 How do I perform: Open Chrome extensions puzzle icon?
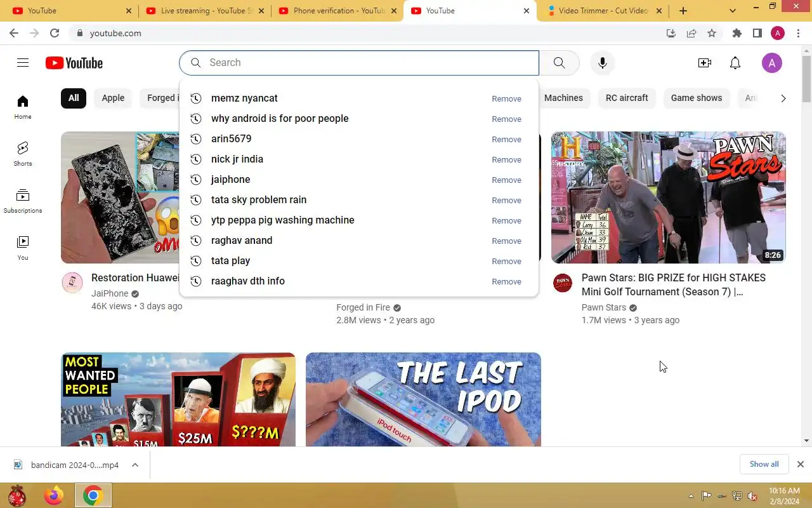(737, 33)
